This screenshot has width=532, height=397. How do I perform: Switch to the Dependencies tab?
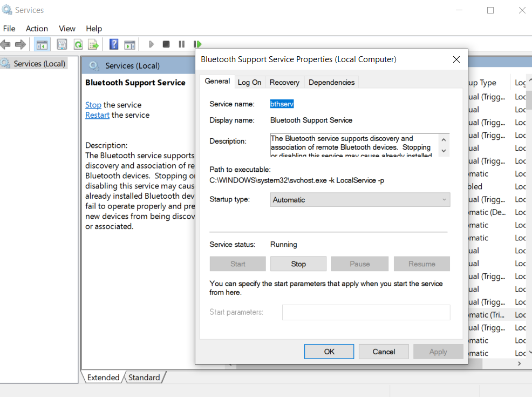click(x=331, y=82)
